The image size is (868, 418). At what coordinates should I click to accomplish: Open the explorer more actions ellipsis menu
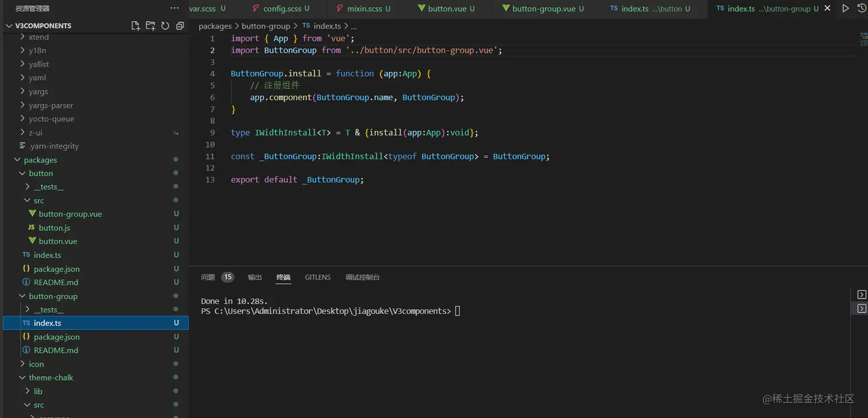[175, 8]
